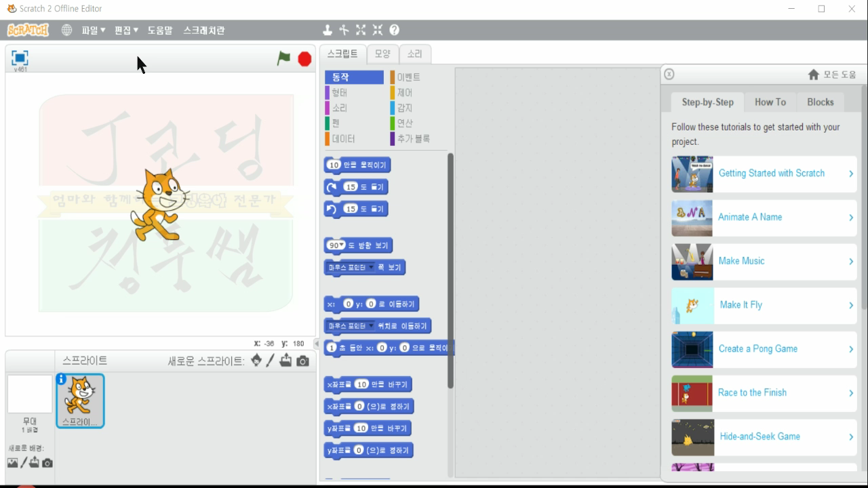Click the green flag to run the project

(284, 60)
